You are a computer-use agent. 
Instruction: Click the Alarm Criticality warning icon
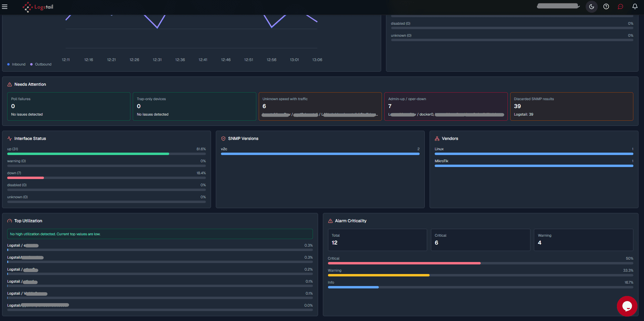[x=330, y=221]
